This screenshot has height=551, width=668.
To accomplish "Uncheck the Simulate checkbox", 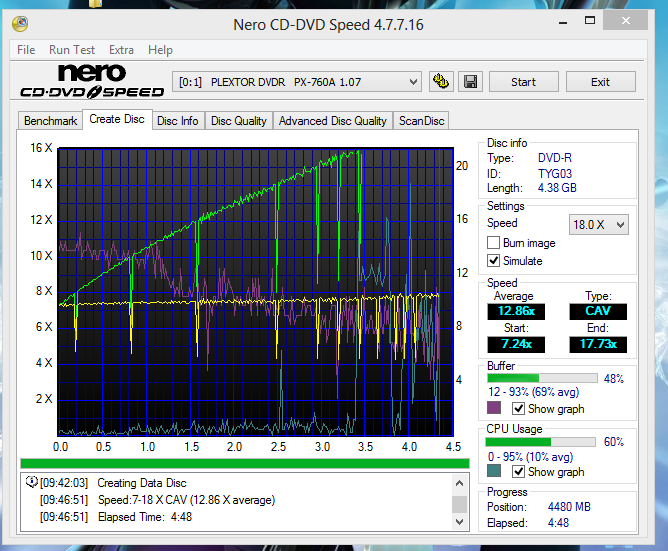I will 493,260.
